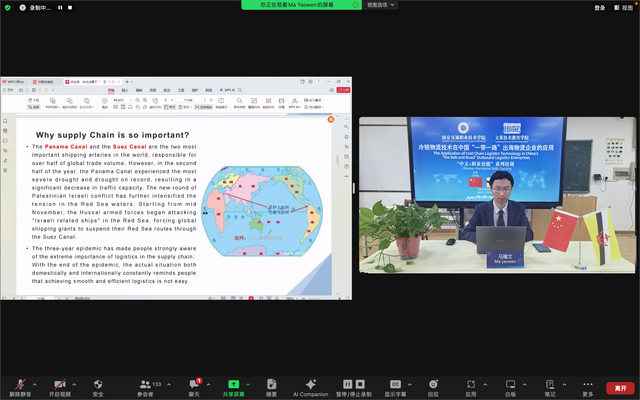
Task: Toggle captions with 显示字幕
Action: [395, 386]
